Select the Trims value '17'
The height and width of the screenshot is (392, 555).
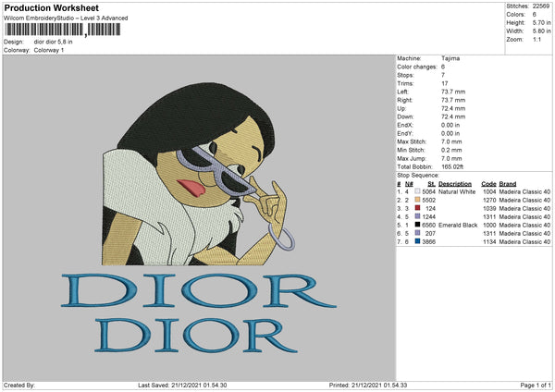445,83
